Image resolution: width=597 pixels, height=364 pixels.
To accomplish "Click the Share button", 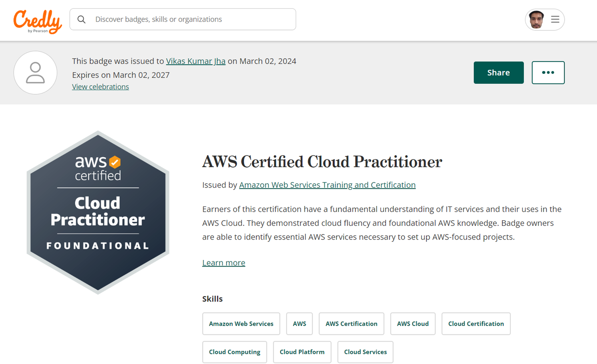I will coord(498,73).
